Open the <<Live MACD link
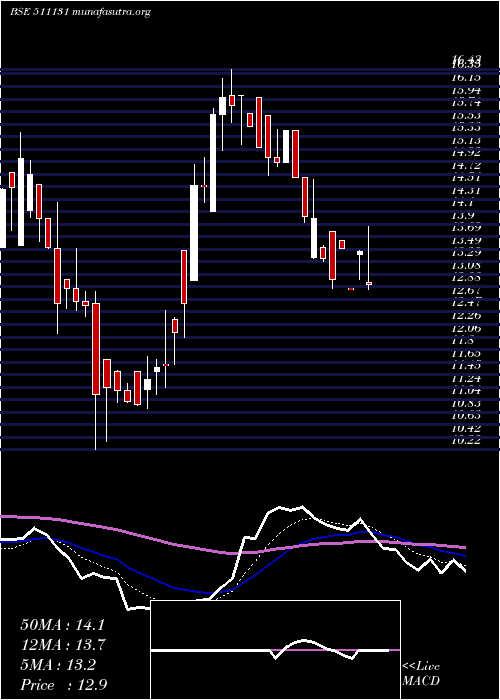The width and height of the screenshot is (500, 700). (421, 673)
